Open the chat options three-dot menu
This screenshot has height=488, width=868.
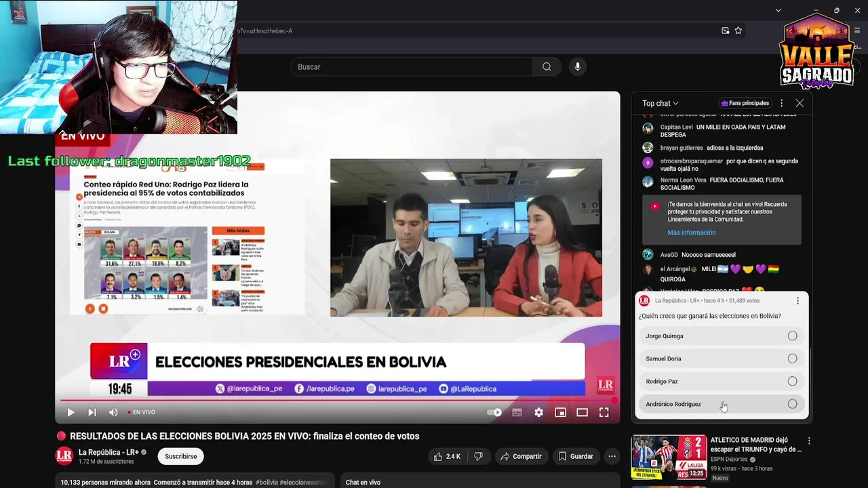781,103
